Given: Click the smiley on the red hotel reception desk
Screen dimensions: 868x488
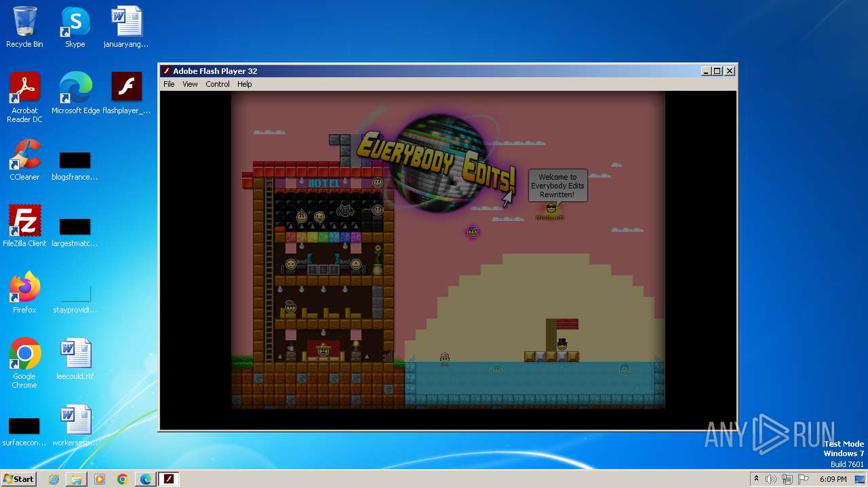Looking at the screenshot, I should (x=323, y=350).
